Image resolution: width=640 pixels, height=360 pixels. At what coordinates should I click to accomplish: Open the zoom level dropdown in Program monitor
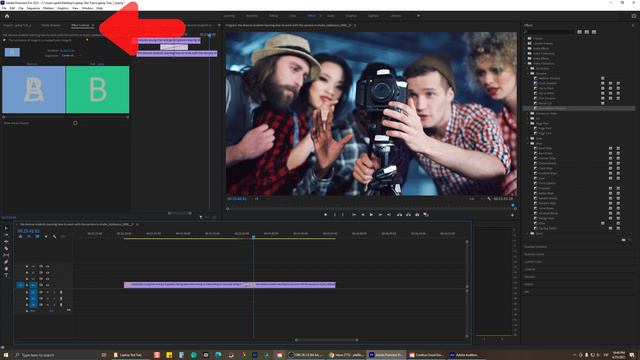[258, 199]
